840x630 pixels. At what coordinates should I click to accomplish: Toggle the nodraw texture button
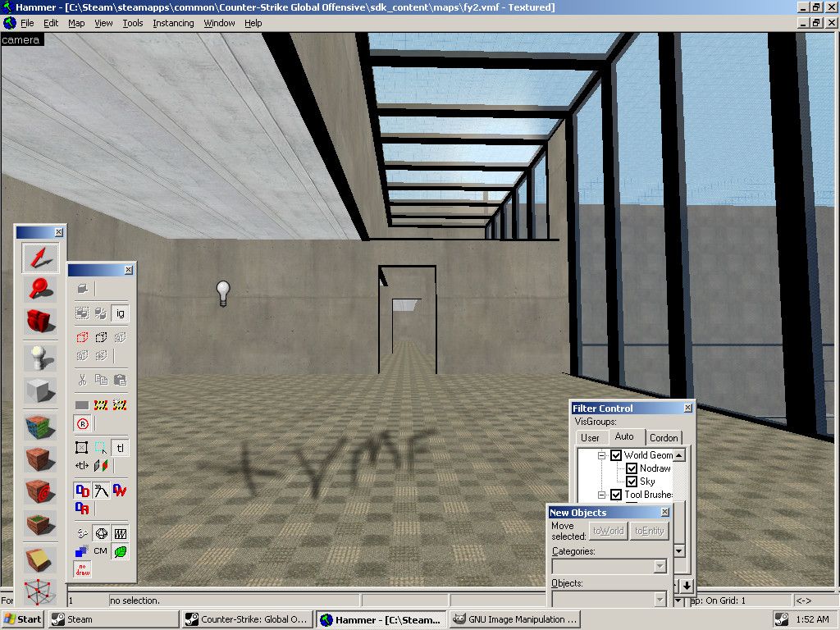point(82,569)
